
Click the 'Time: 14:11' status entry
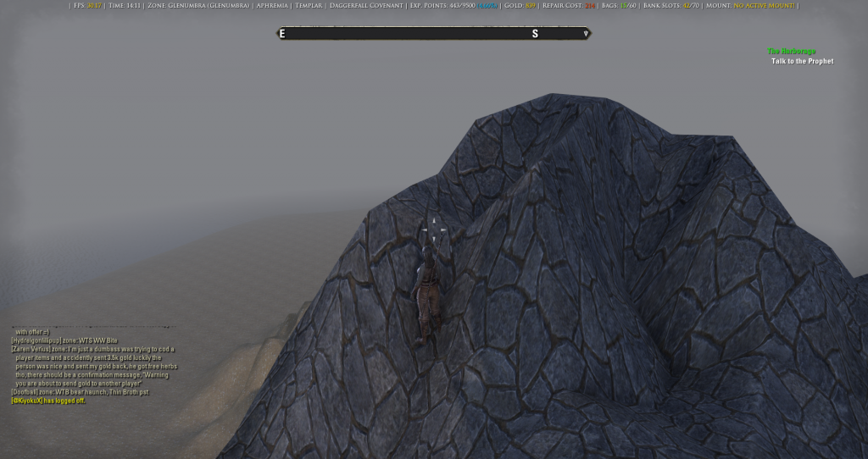pyautogui.click(x=125, y=6)
